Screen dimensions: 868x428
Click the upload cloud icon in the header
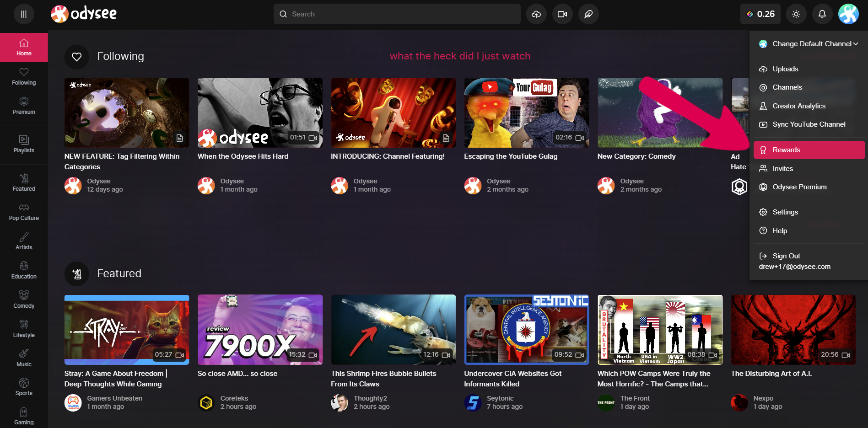coord(536,14)
